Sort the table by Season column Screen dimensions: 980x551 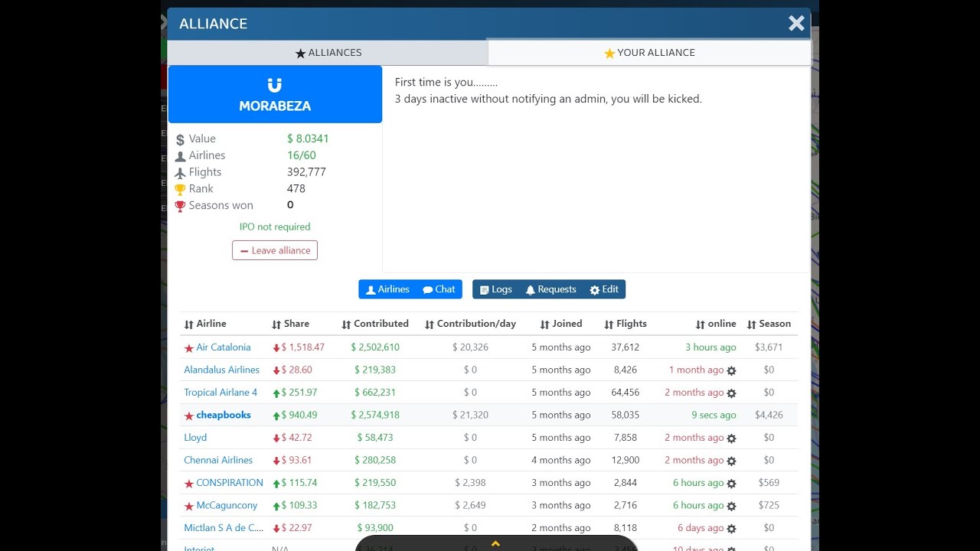(769, 324)
